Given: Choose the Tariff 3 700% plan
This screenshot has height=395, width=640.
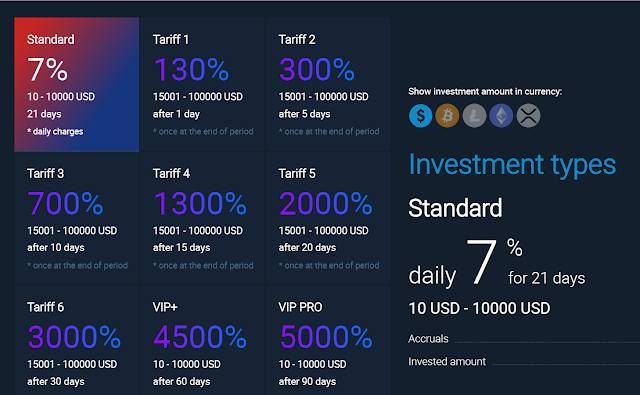Looking at the screenshot, I should click(77, 218).
